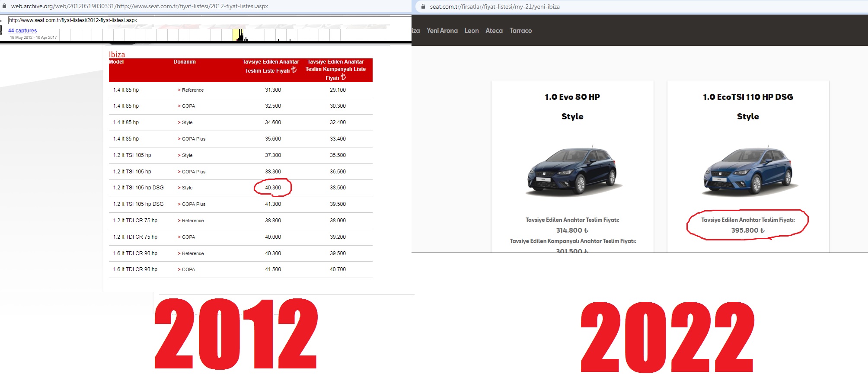Click the list price 31.300
The height and width of the screenshot is (384, 868).
click(273, 90)
